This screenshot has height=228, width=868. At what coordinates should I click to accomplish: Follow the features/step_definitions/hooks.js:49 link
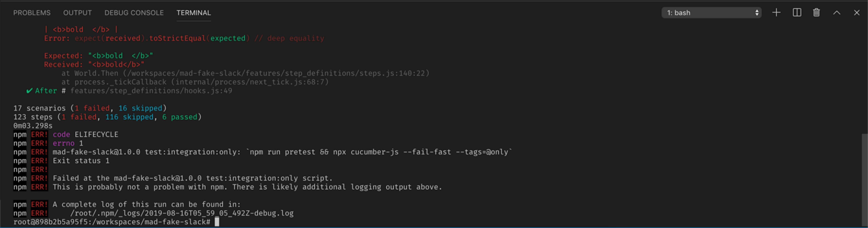pyautogui.click(x=151, y=91)
